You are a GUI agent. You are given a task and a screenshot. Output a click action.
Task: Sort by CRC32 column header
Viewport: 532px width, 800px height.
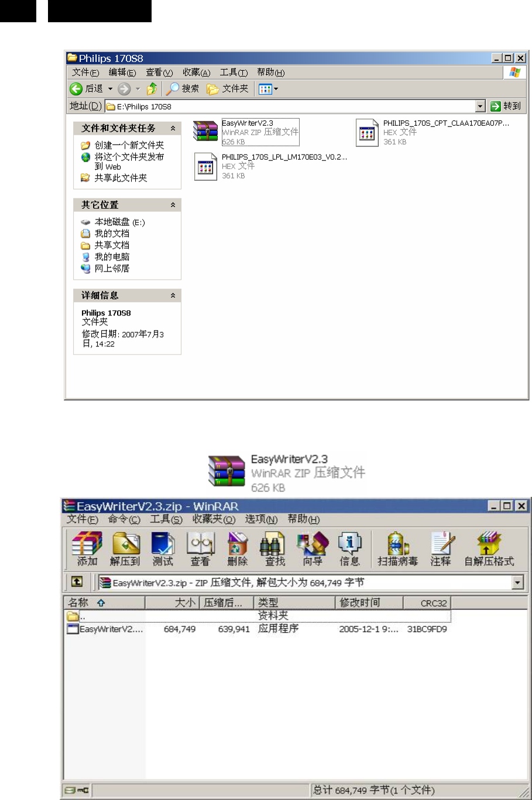[427, 603]
